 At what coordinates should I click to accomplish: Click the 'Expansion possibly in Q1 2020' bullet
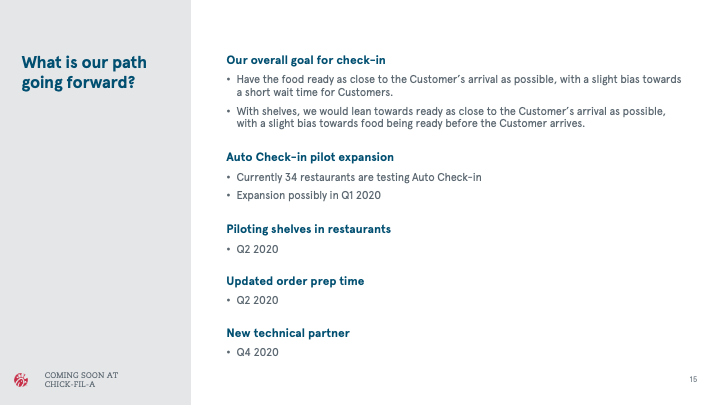coord(302,195)
